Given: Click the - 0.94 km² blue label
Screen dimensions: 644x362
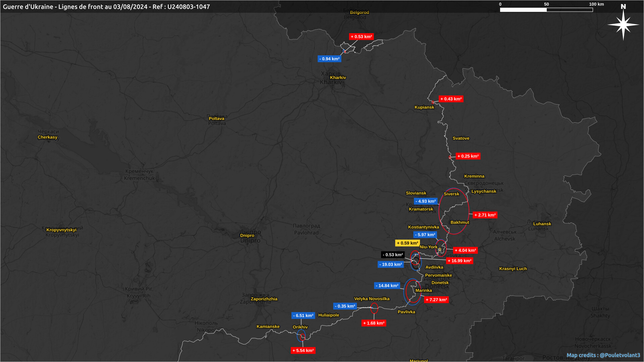Looking at the screenshot, I should pyautogui.click(x=329, y=59).
